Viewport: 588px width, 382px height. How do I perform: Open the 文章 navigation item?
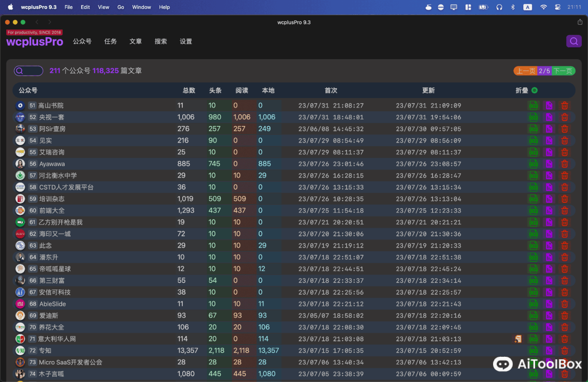point(135,41)
